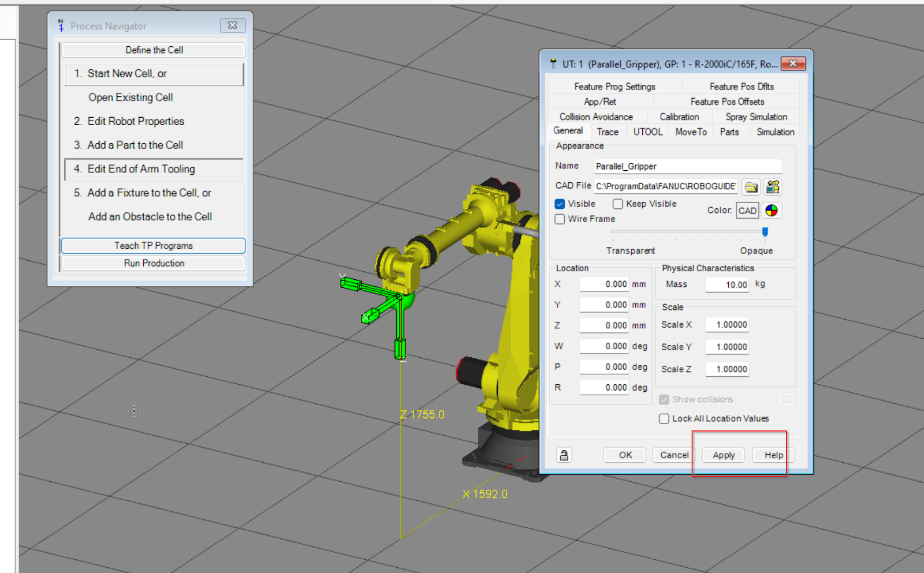Enable Keep Visible checkbox
The width and height of the screenshot is (924, 573).
(x=618, y=204)
